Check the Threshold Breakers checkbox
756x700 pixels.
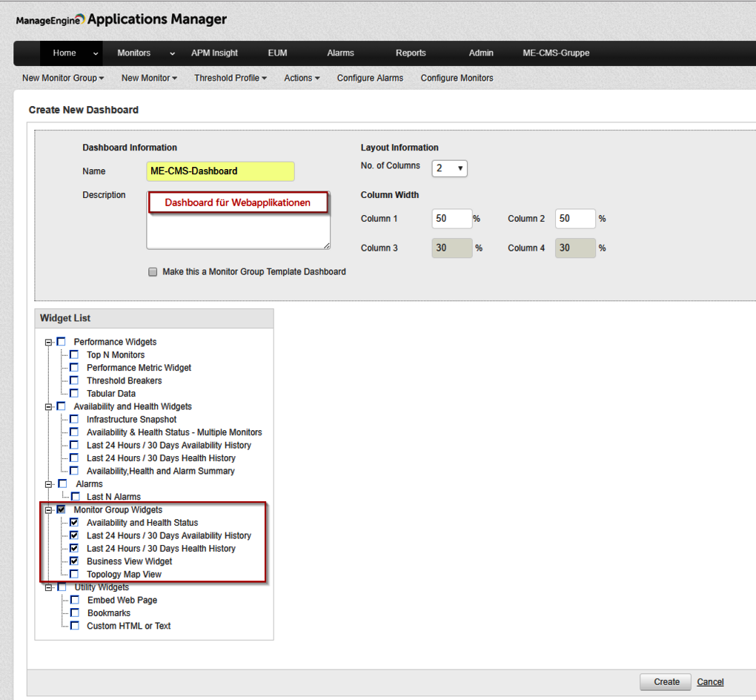(74, 380)
